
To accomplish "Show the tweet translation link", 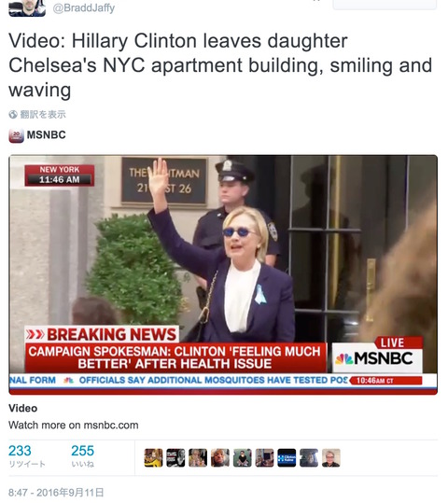I will point(43,114).
